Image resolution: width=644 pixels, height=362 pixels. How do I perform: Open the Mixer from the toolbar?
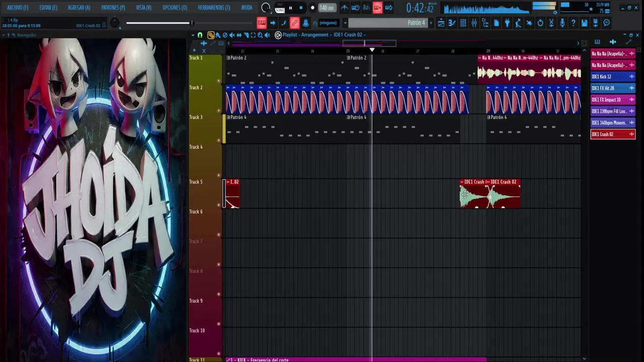[x=474, y=23]
